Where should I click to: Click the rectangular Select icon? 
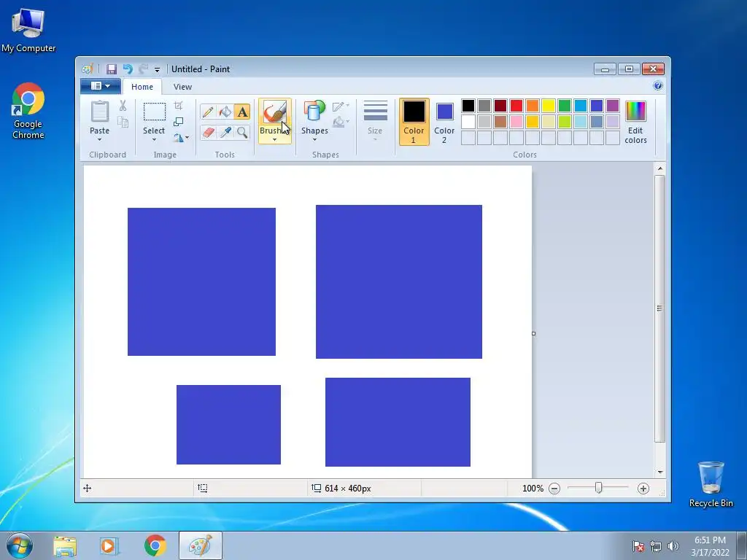click(154, 112)
